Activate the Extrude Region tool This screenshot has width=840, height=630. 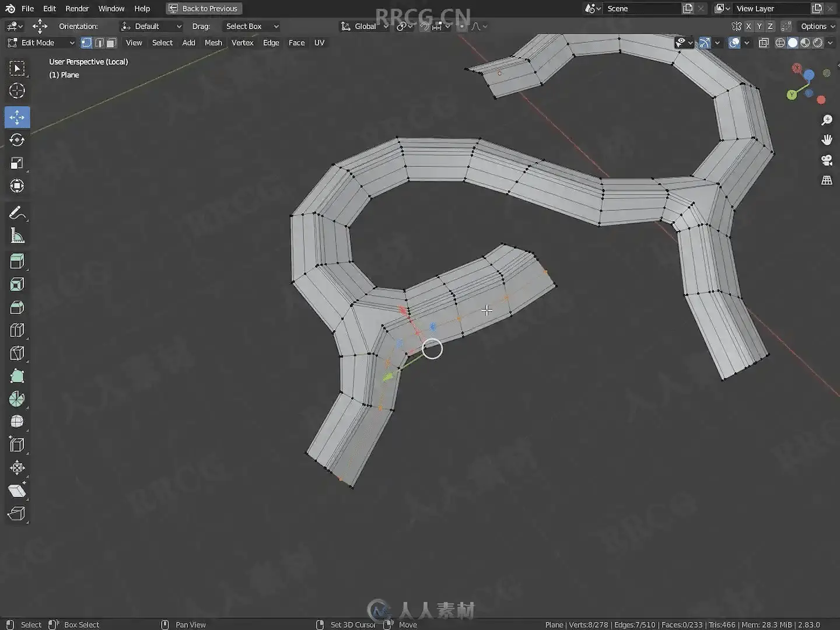pyautogui.click(x=17, y=261)
